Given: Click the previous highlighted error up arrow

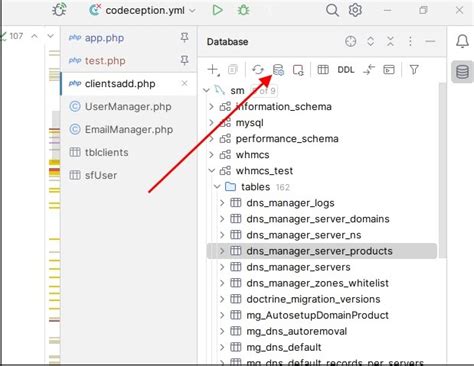Looking at the screenshot, I should tap(34, 36).
